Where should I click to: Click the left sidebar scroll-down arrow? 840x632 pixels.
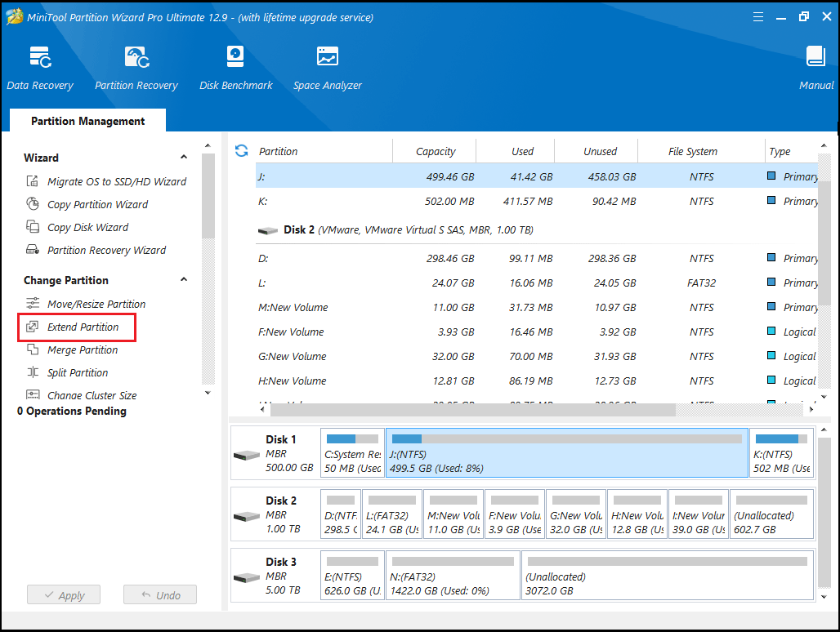click(x=208, y=393)
